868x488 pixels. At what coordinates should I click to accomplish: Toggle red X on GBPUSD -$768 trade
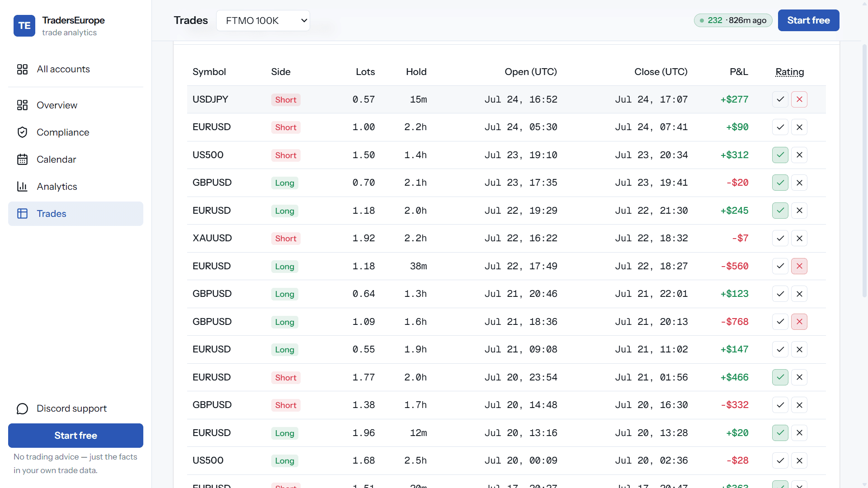799,322
